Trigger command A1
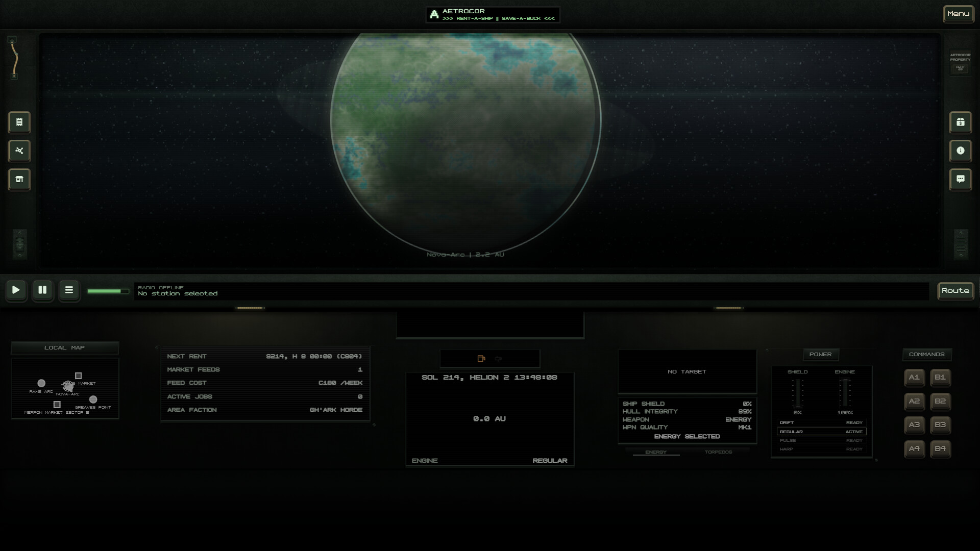Viewport: 980px width, 551px height. 914,378
